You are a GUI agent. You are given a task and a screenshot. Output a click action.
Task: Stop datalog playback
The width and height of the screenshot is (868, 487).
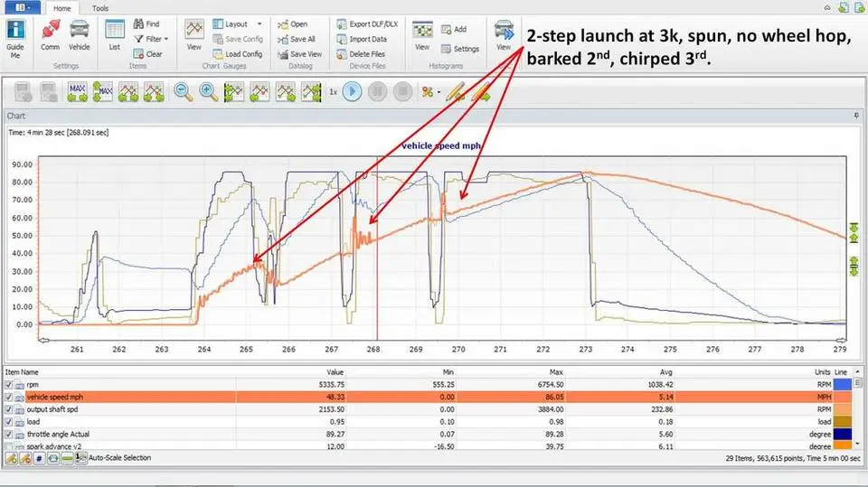(403, 91)
